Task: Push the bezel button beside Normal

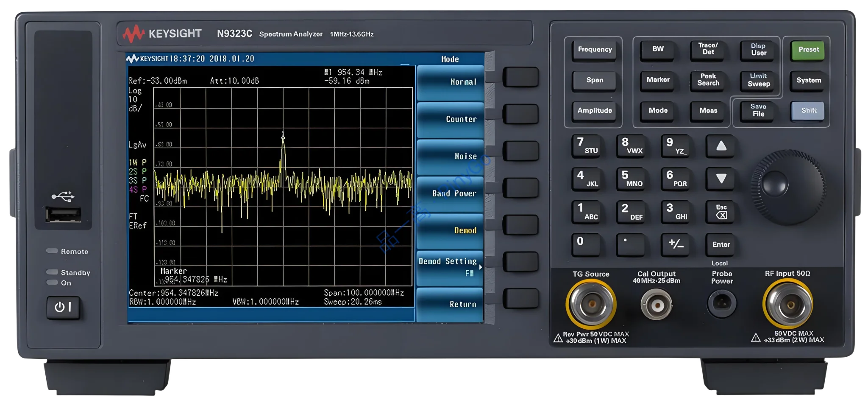Action: (520, 77)
